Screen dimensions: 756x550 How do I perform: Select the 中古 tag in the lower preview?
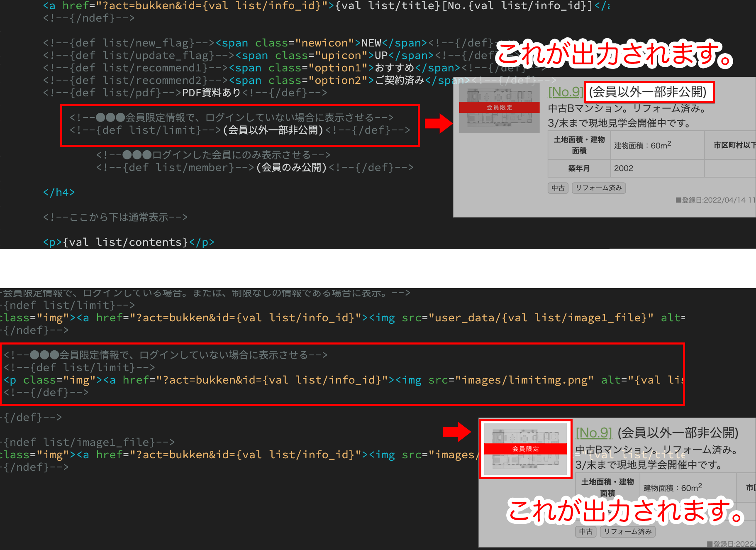[x=585, y=532]
